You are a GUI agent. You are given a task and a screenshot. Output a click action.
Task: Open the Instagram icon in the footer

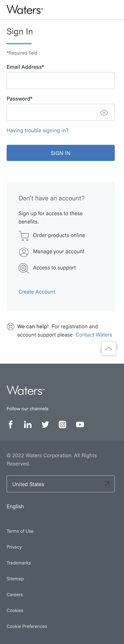62,424
